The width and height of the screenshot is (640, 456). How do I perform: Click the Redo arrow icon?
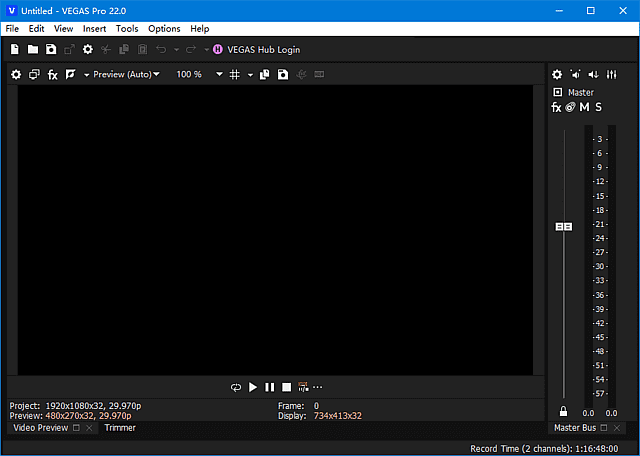click(x=191, y=50)
